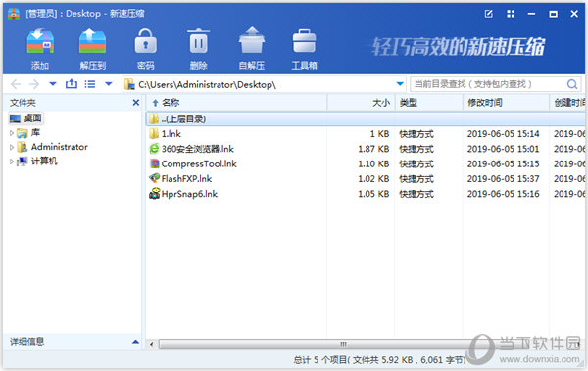Expand the address bar path dropdown
Viewport: 588px width, 371px height.
[x=400, y=84]
